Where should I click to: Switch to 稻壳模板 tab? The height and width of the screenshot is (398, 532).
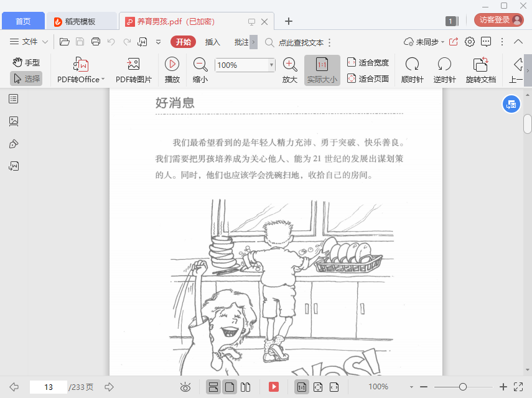pos(82,21)
